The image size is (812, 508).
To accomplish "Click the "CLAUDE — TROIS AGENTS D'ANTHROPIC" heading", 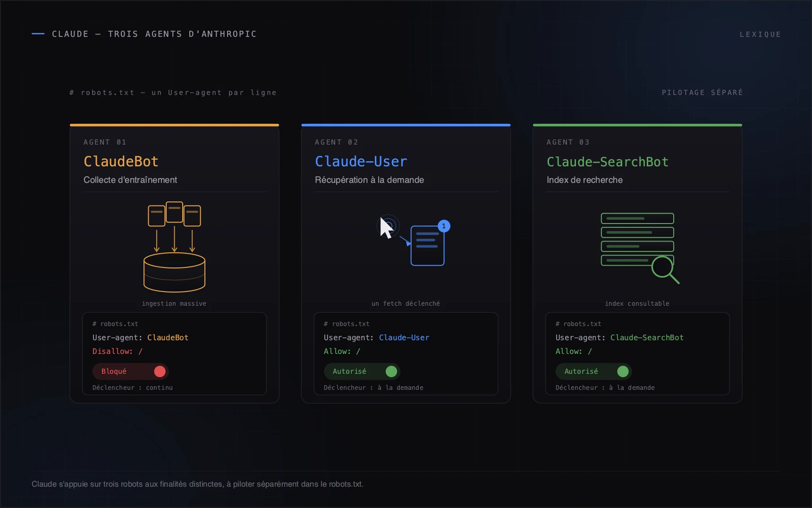I will click(154, 34).
